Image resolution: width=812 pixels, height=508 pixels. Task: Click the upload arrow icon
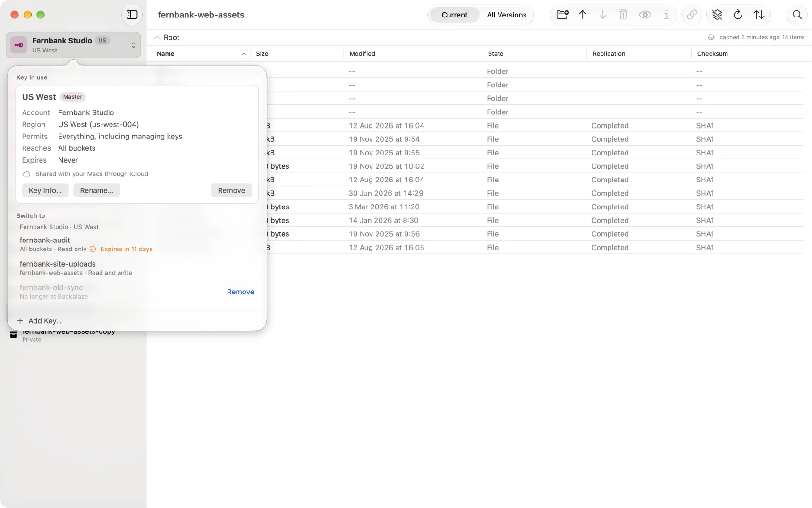[x=583, y=15]
